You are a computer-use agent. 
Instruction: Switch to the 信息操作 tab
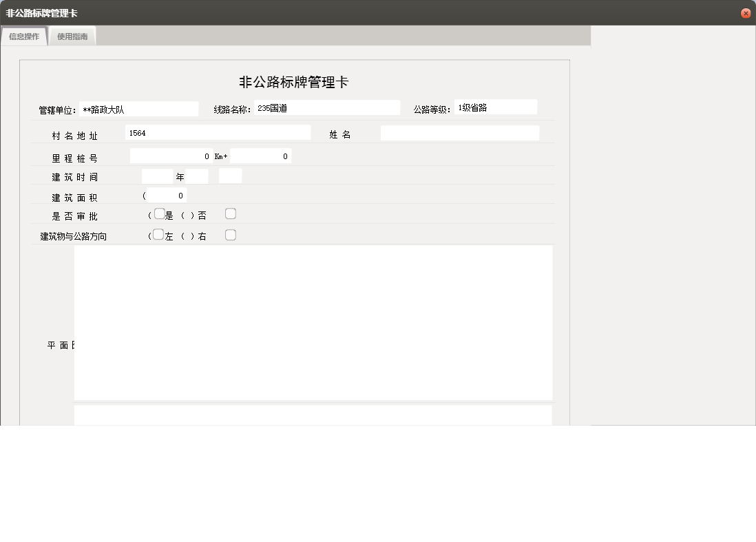[x=23, y=36]
